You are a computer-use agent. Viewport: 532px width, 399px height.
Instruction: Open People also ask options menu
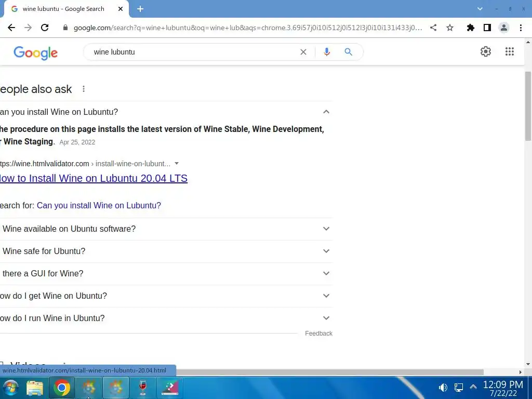(x=84, y=89)
